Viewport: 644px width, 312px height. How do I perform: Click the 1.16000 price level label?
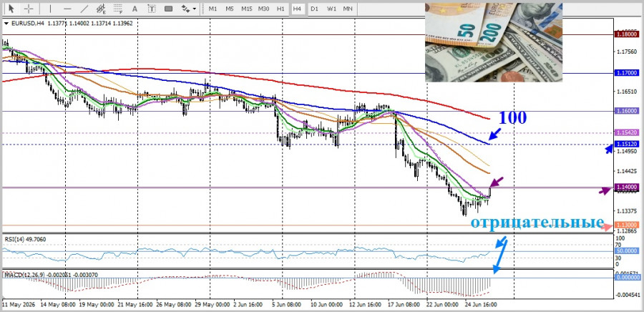(627, 111)
